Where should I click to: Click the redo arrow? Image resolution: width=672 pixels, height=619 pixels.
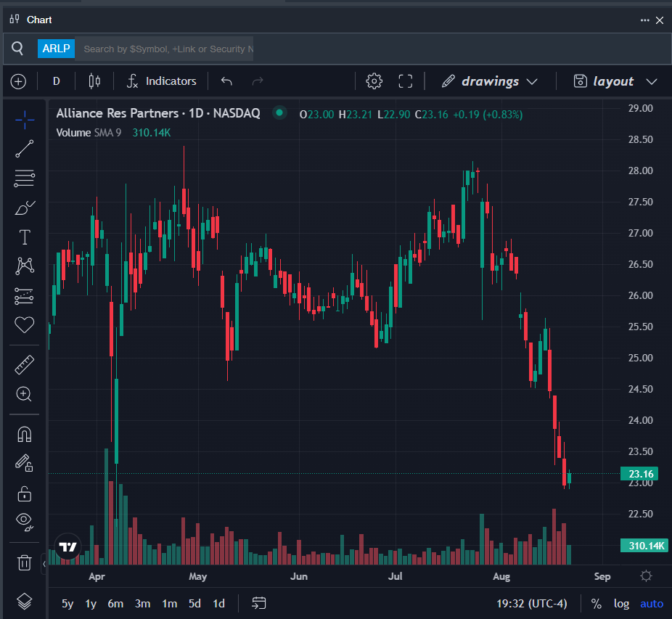(258, 81)
